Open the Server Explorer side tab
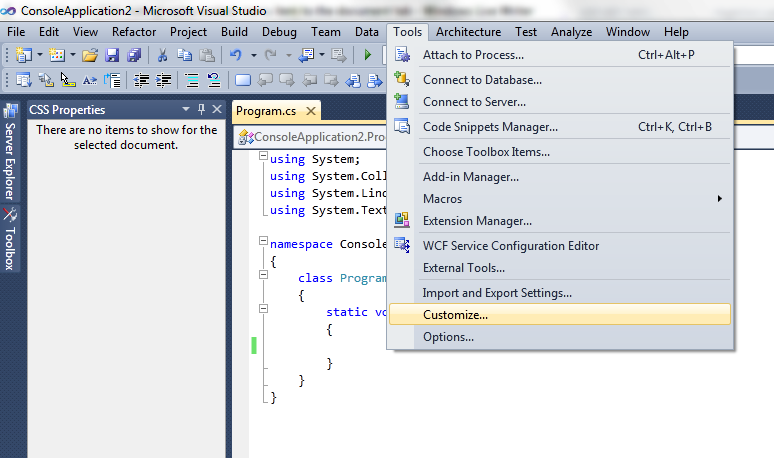The width and height of the screenshot is (774, 458). [x=10, y=160]
